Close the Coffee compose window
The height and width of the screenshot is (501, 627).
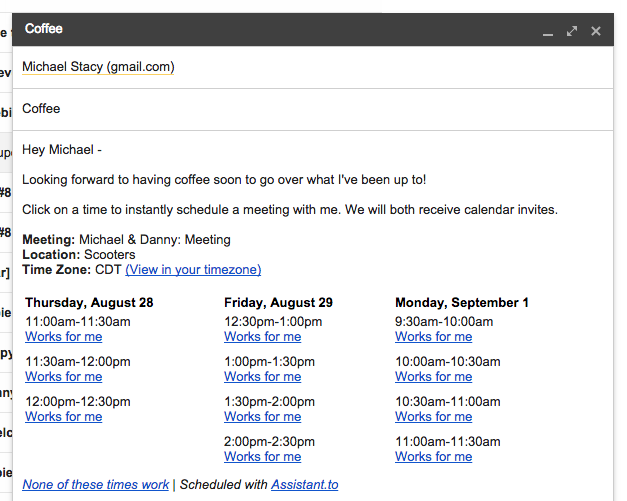tap(596, 31)
